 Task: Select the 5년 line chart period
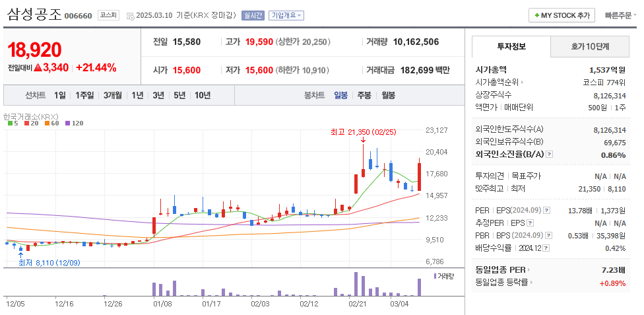(x=179, y=95)
